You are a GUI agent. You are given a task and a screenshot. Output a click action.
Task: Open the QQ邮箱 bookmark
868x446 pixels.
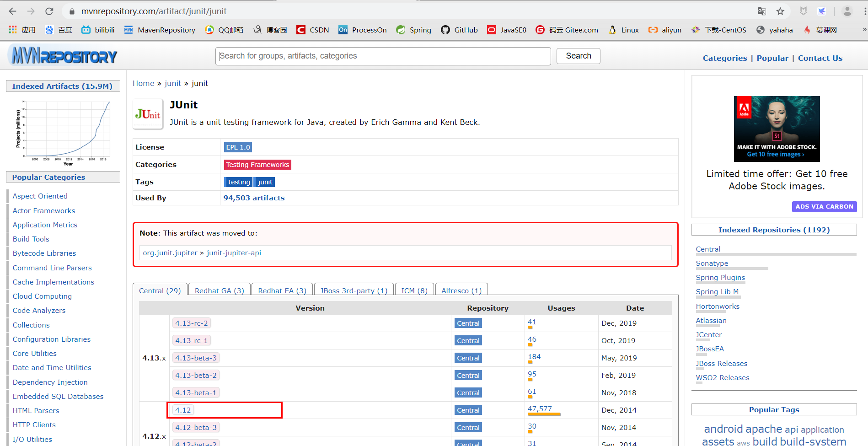[x=224, y=30]
